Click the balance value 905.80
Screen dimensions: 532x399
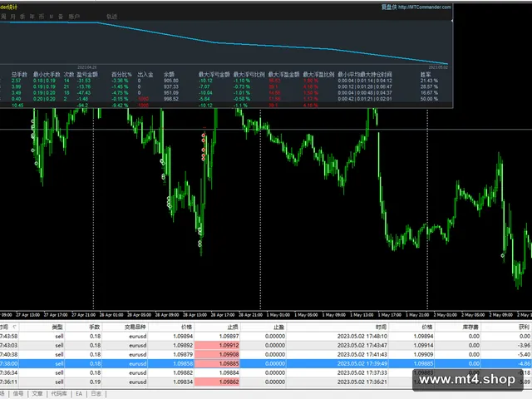pos(171,81)
